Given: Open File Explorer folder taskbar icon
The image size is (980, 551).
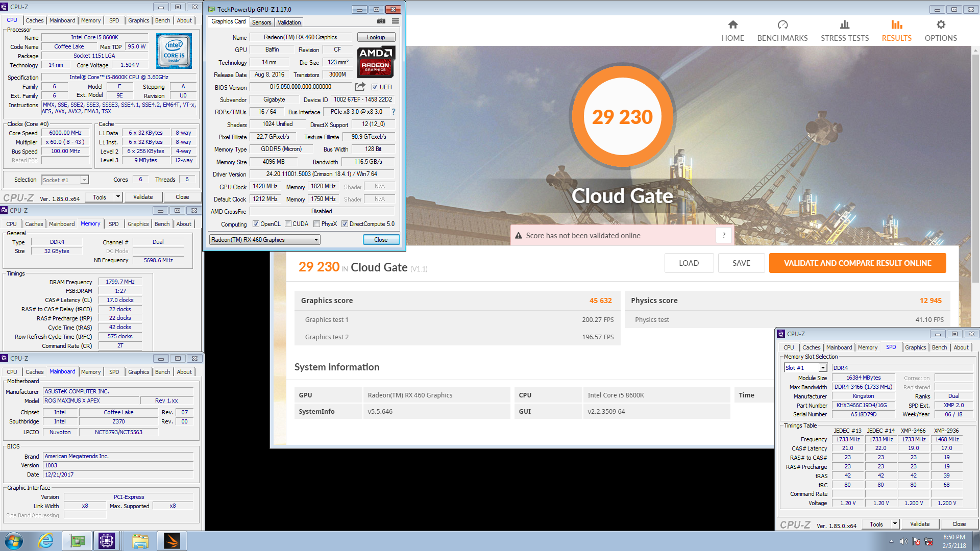Looking at the screenshot, I should coord(140,541).
